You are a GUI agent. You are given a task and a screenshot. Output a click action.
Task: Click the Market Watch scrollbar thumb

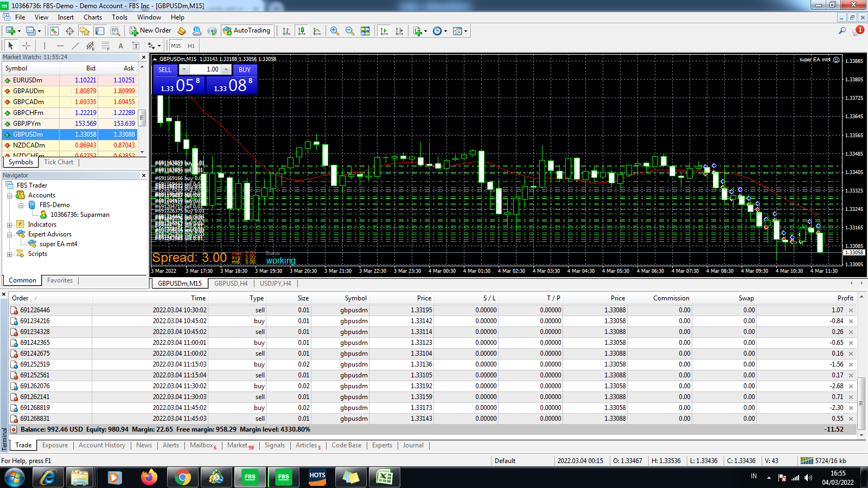[x=142, y=117]
